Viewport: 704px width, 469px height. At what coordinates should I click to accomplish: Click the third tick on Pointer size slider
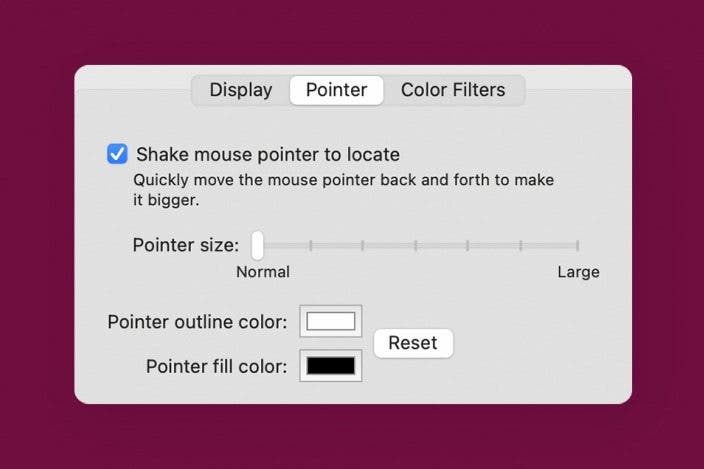(364, 245)
